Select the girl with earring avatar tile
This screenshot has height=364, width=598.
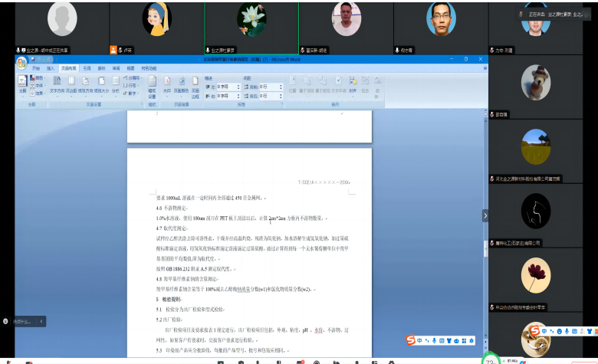point(156,28)
